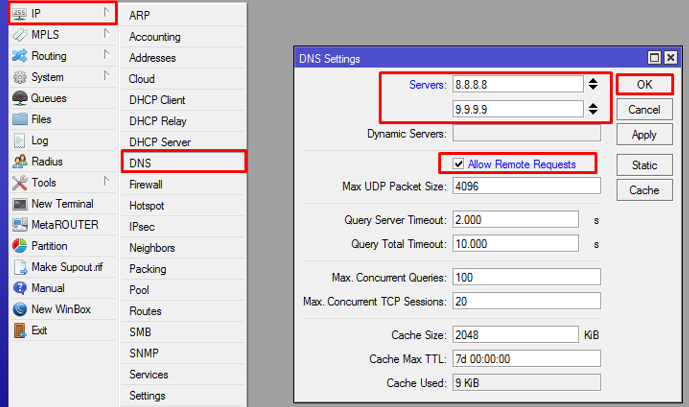Maximize the DNS Settings window
This screenshot has width=689, height=407.
(654, 58)
